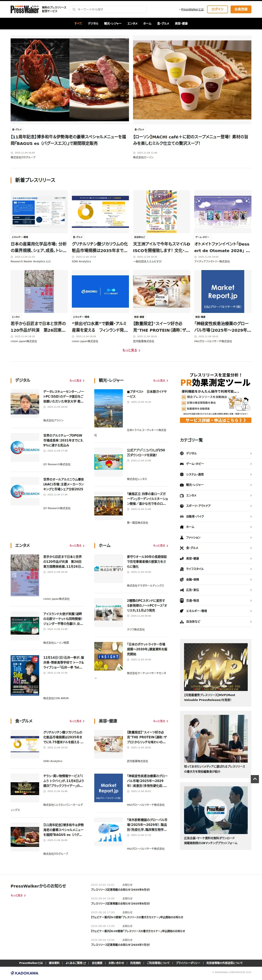Viewport: 262px width, 980px height.
Task: Open the お問い合わせ footer link
Action: 116,963
